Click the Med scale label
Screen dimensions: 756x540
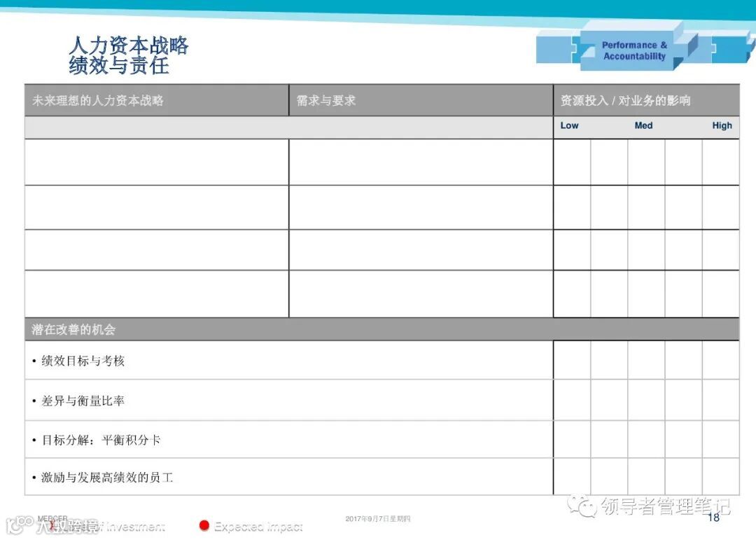(643, 125)
